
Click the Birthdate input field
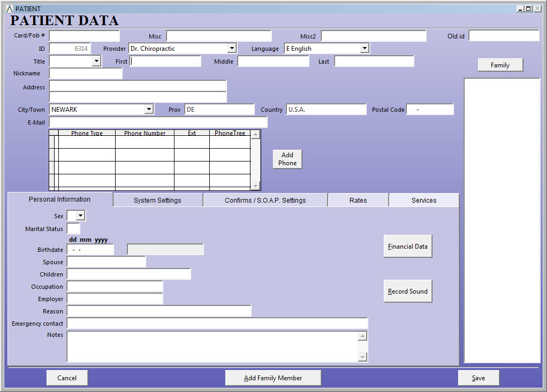click(x=90, y=250)
